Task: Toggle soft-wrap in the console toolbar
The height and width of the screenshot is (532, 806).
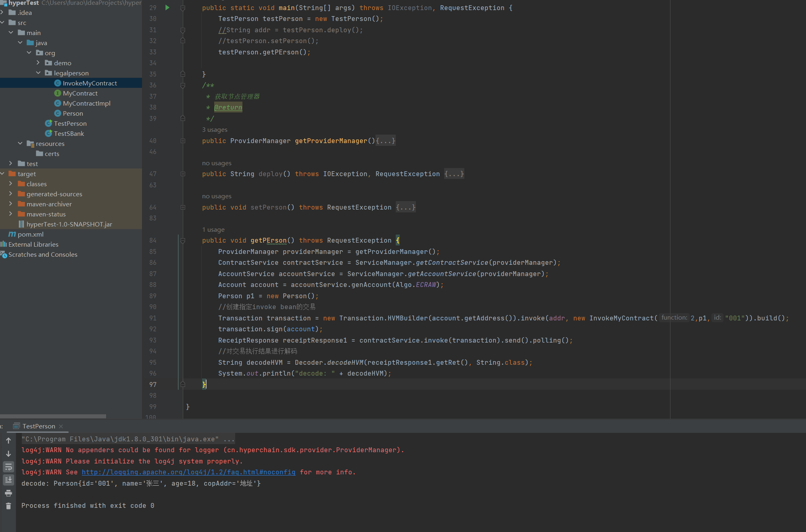Action: [x=8, y=467]
